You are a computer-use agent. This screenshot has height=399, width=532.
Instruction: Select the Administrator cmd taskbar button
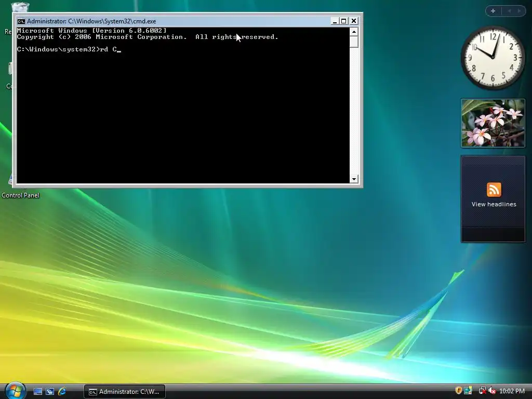click(x=125, y=392)
